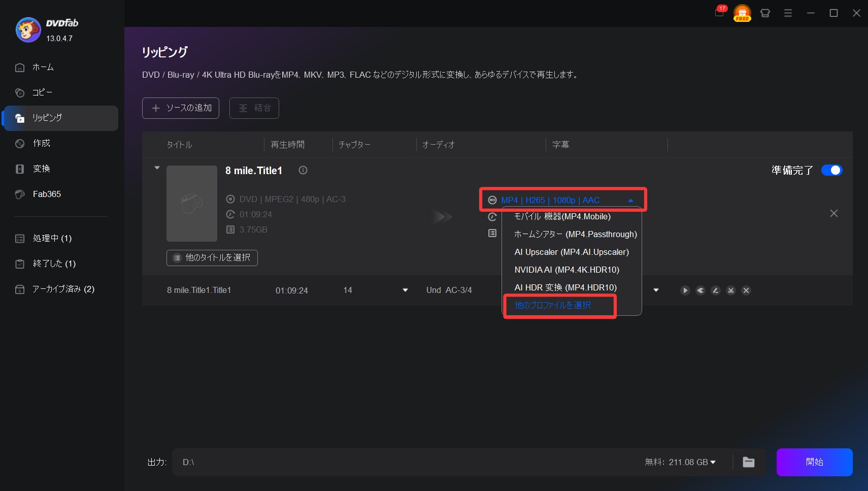Screen dimensions: 868x491
Task: Click the output size list icon
Action: click(x=492, y=233)
